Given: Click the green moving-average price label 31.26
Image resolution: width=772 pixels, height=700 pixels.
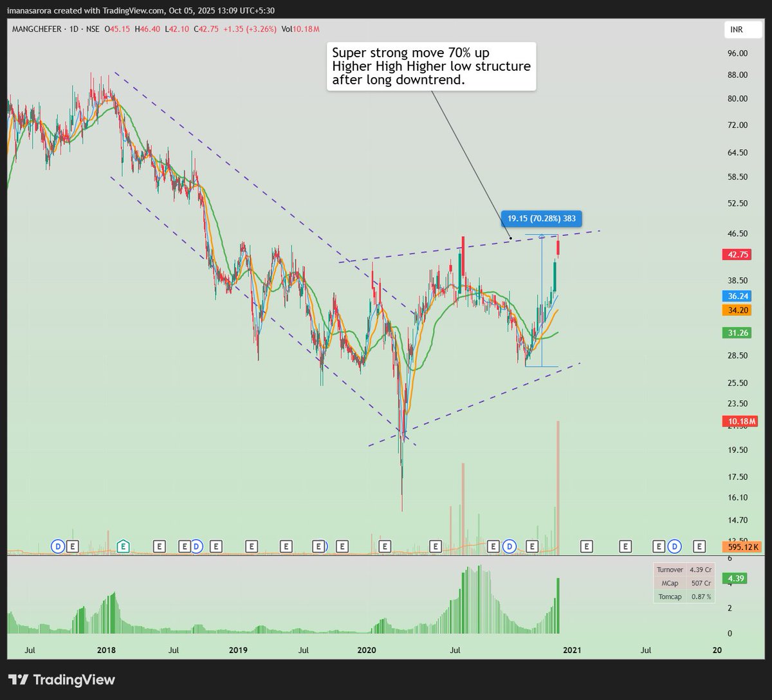Looking at the screenshot, I should (737, 334).
